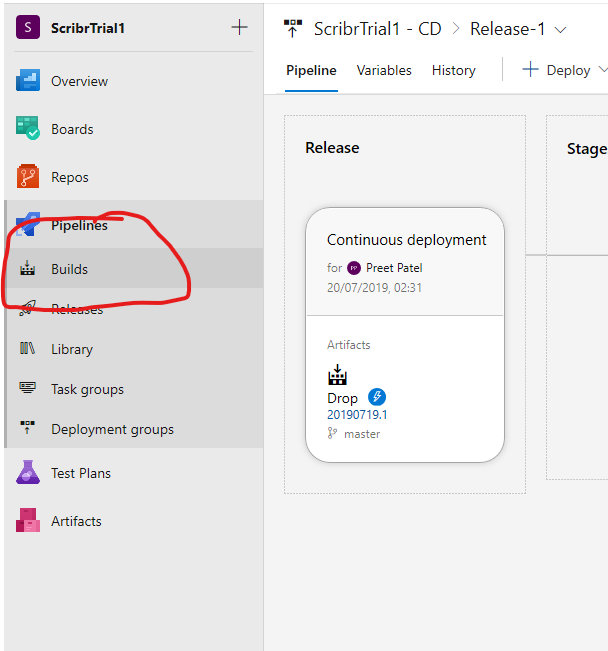Click the Release-1 breadcrumb title
This screenshot has height=651, width=608.
pos(507,29)
